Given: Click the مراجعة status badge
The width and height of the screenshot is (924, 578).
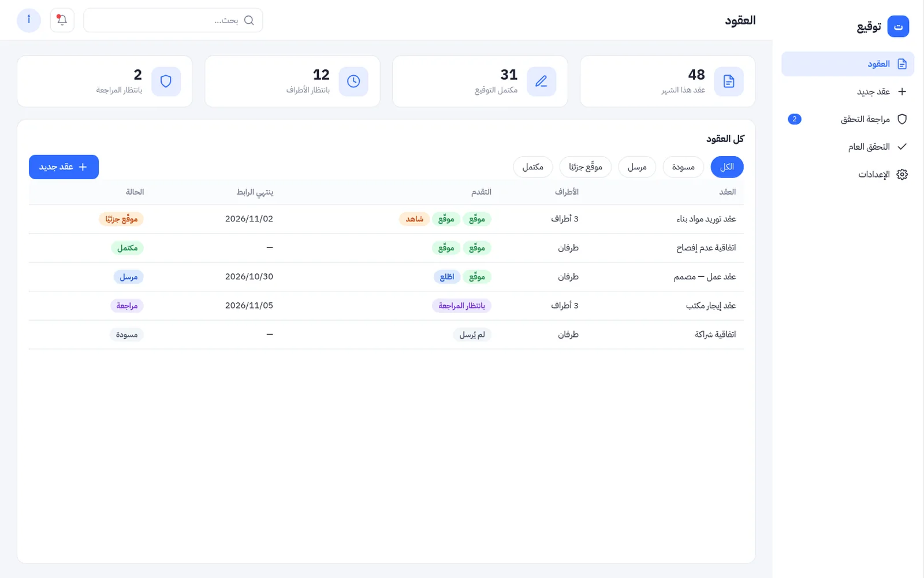Looking at the screenshot, I should coord(127,306).
